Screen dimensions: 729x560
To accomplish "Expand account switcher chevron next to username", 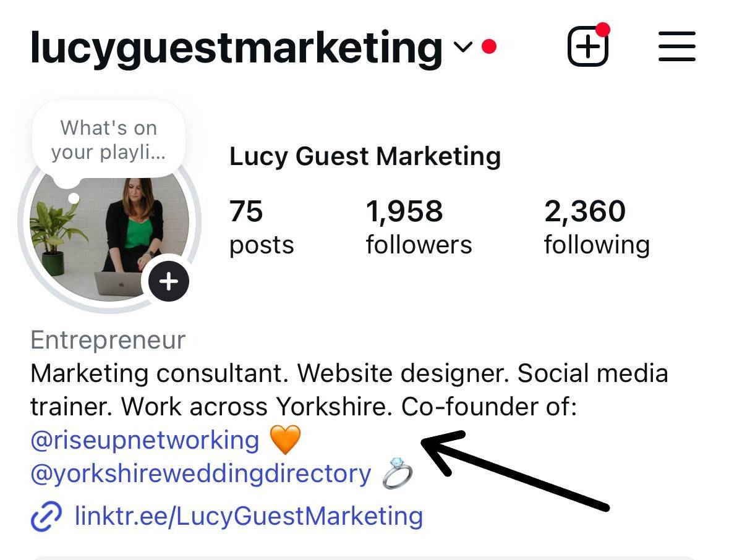I will pos(463,47).
